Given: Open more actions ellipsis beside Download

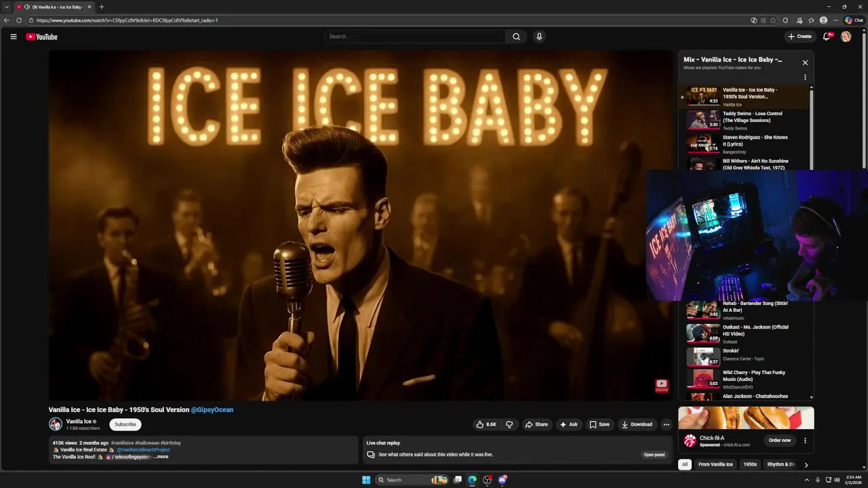Looking at the screenshot, I should 667,424.
